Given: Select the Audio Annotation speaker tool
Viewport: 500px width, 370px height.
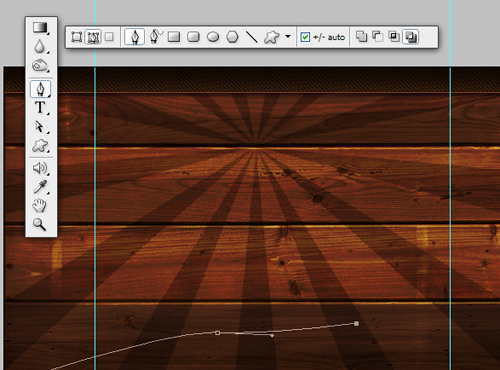Looking at the screenshot, I should (x=40, y=168).
